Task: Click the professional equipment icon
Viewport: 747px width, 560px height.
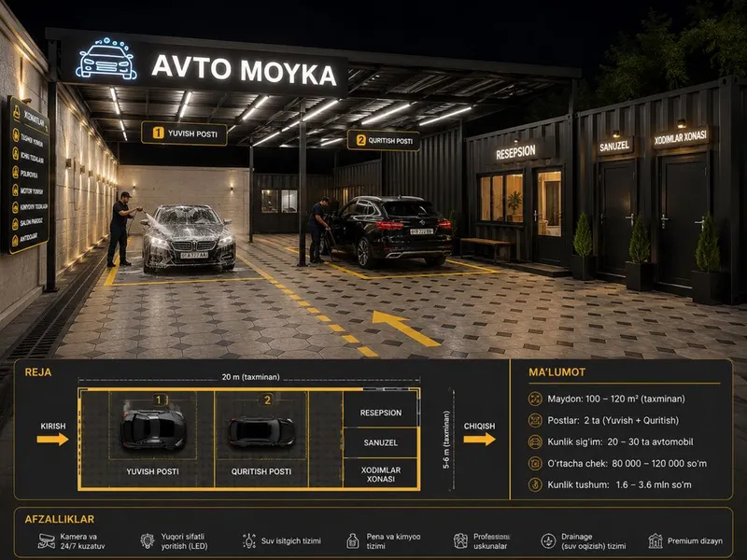Action: pos(460,541)
